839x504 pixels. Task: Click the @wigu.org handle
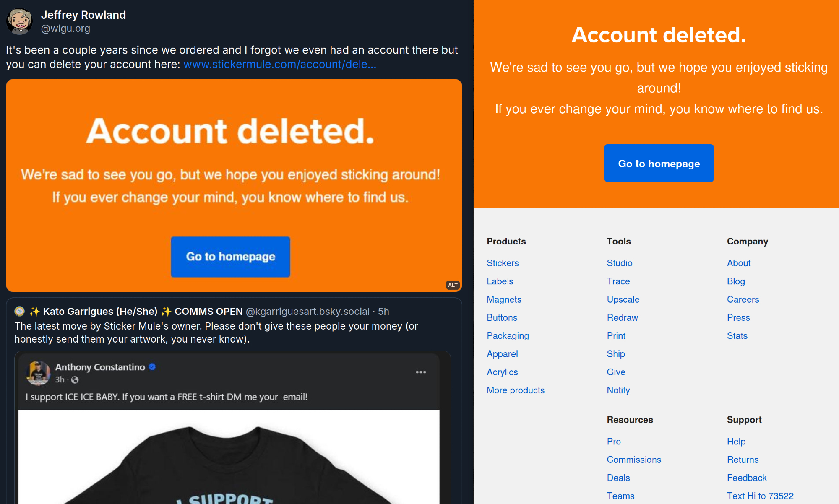click(65, 29)
